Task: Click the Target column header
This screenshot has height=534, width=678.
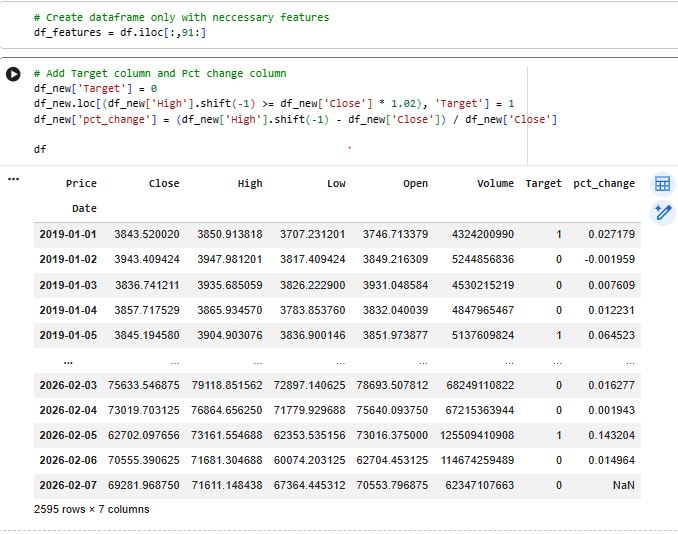Action: (543, 184)
